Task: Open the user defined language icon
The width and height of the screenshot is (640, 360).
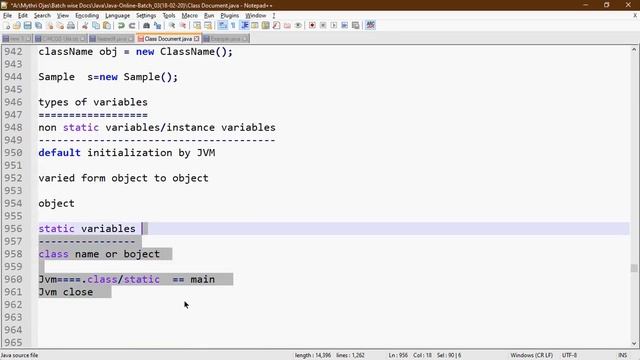Action: click(x=255, y=25)
